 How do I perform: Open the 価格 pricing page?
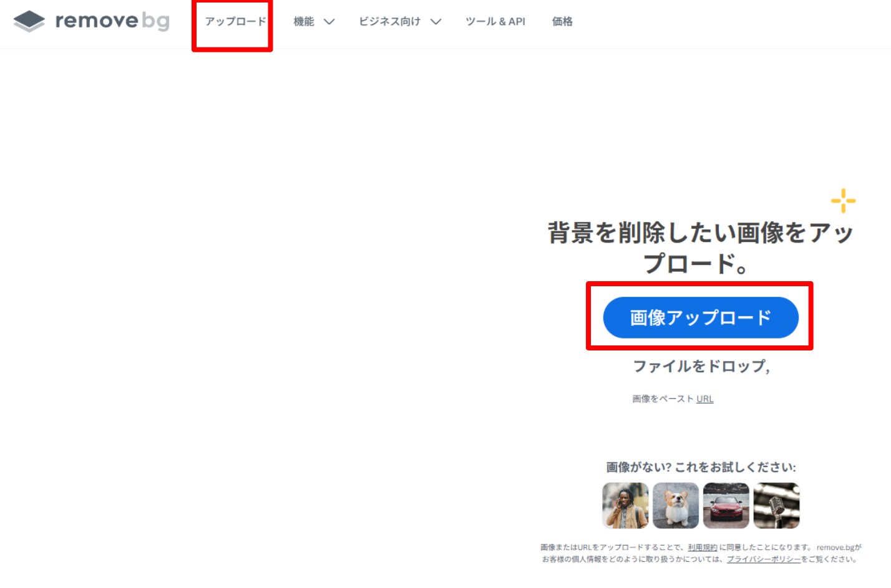click(x=562, y=22)
